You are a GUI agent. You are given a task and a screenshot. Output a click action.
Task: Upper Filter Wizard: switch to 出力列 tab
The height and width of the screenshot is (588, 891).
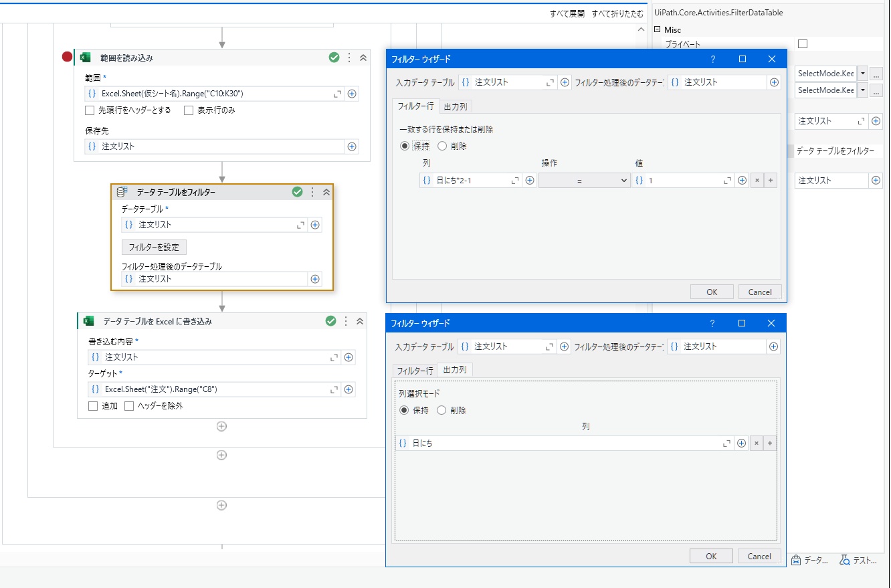coord(456,106)
